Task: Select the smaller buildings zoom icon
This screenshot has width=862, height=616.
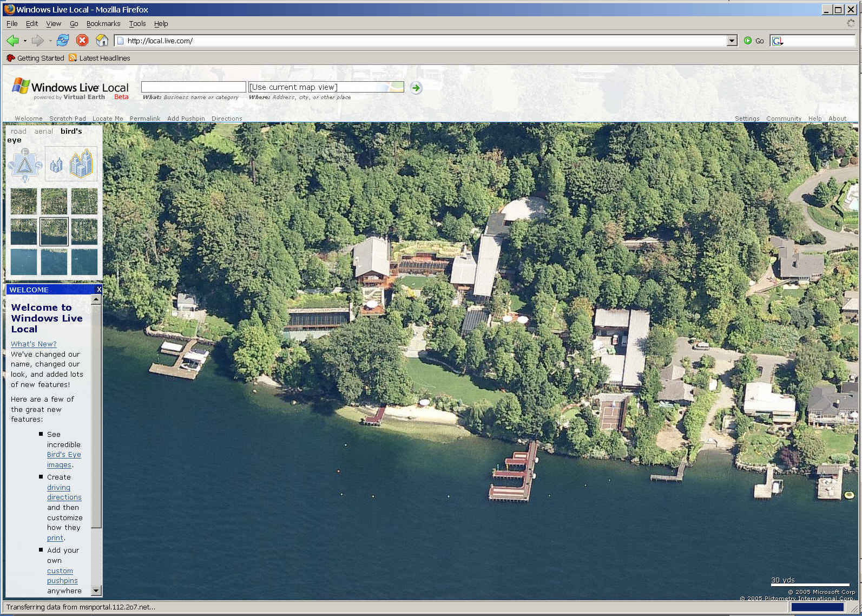Action: 56,165
